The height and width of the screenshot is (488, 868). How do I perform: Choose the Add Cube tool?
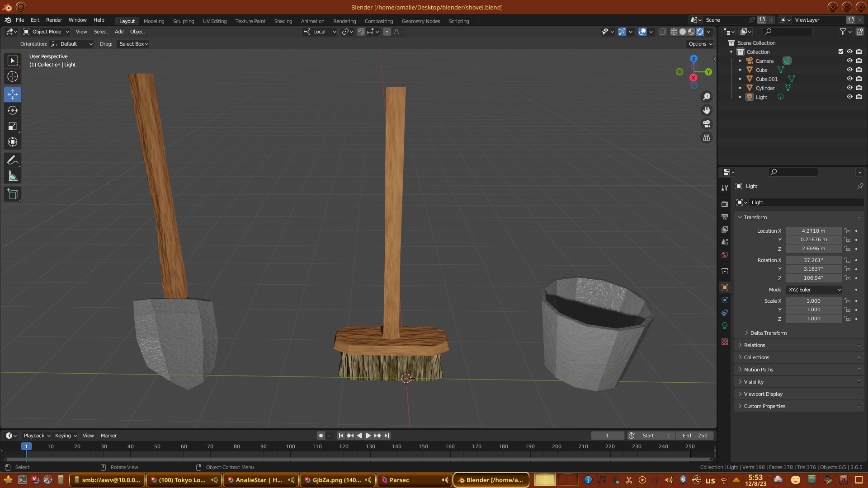click(x=13, y=194)
